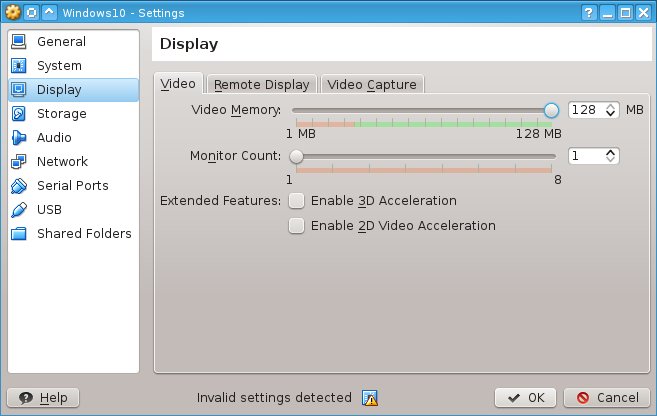
Task: Enable 2D Video Acceleration checkbox
Action: click(296, 226)
